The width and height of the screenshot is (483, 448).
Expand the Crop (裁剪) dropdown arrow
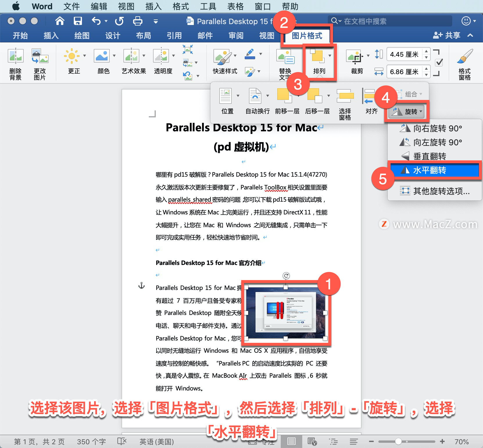tap(368, 55)
